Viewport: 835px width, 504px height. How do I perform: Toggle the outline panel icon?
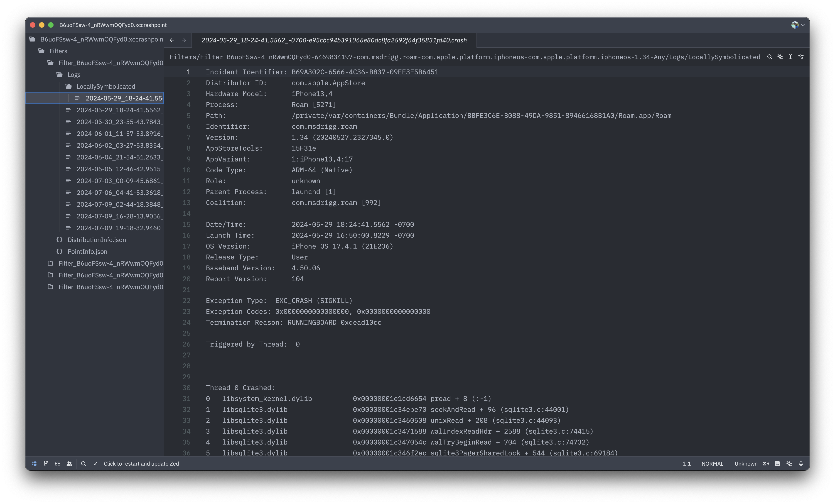[58, 464]
